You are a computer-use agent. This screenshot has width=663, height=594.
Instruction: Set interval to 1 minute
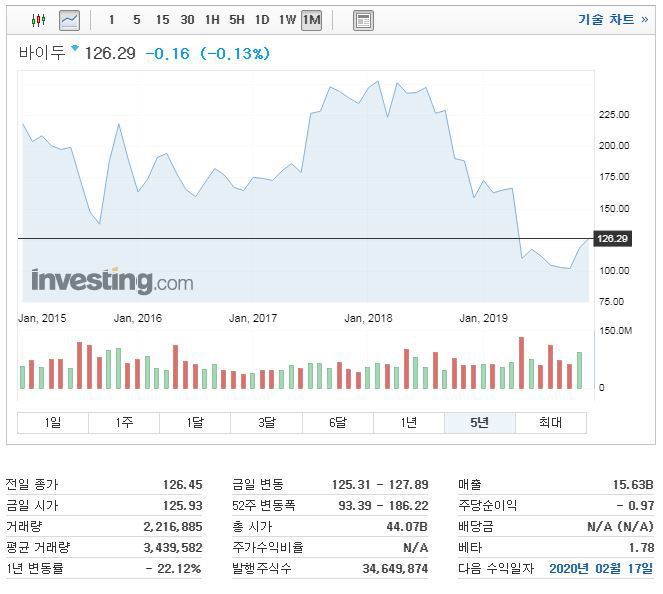click(x=112, y=19)
